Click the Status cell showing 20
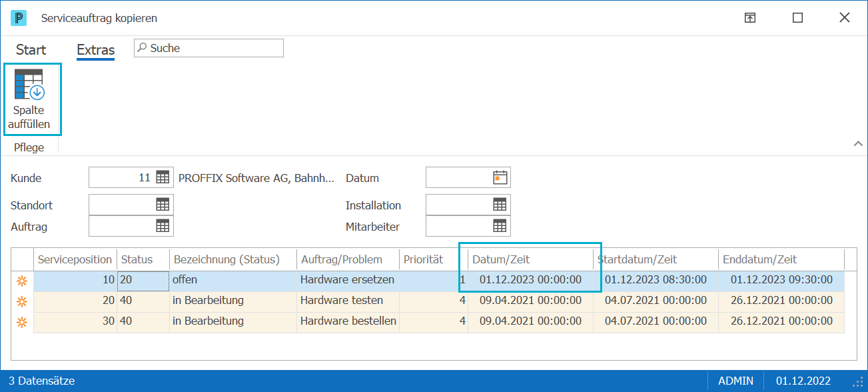The width and height of the screenshot is (868, 392). [x=143, y=280]
